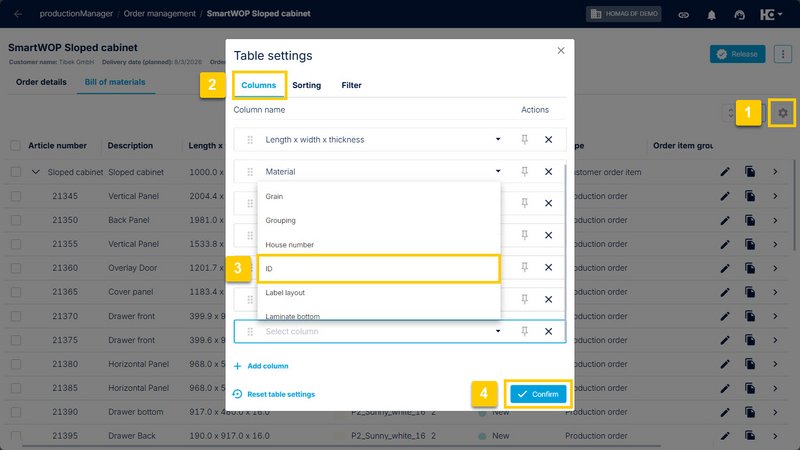The width and height of the screenshot is (800, 450).
Task: Edit row 21370 Drawer front
Action: [725, 316]
